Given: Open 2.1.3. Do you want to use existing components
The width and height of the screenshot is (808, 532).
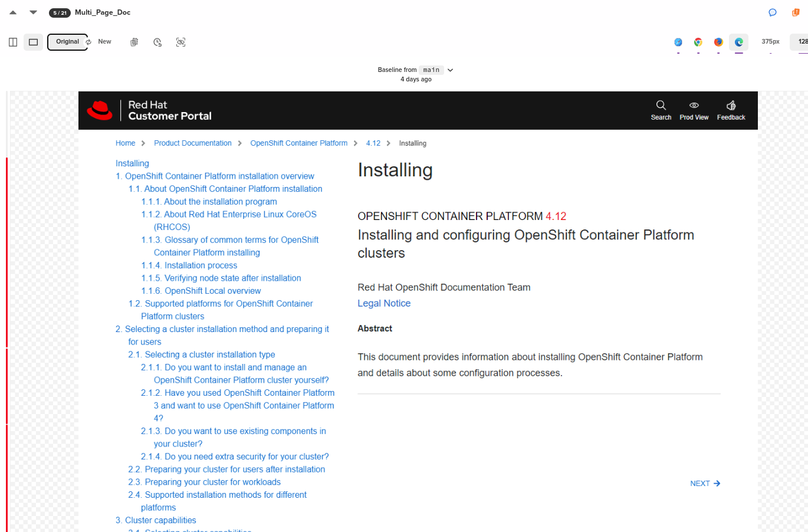Looking at the screenshot, I should pos(234,438).
